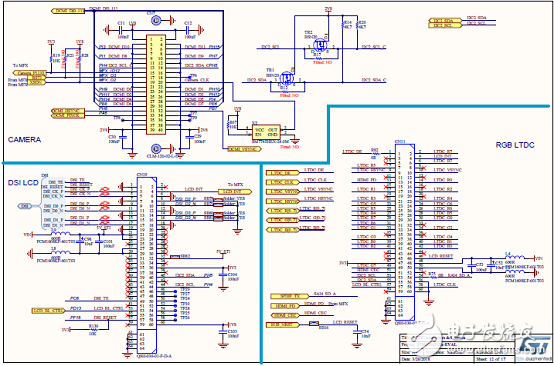Select the X2 oscillator component symbol
This screenshot has width=554, height=366.
coord(266,131)
